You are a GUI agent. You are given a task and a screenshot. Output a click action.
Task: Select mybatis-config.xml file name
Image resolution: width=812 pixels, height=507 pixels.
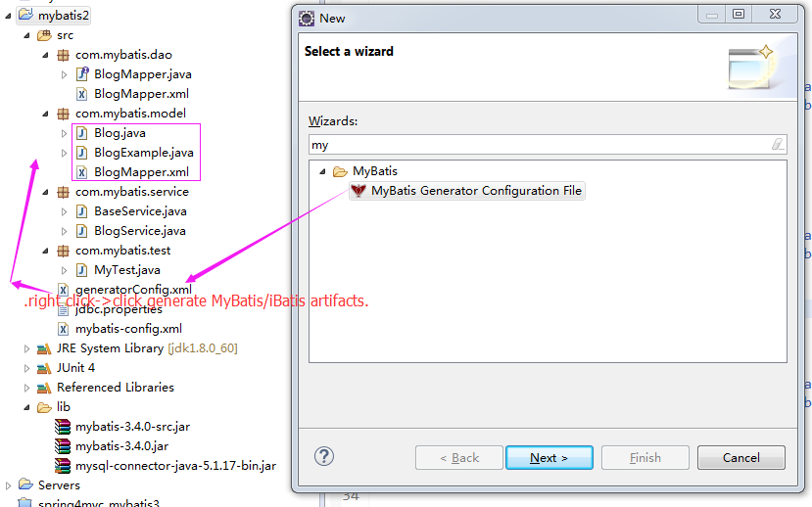128,329
